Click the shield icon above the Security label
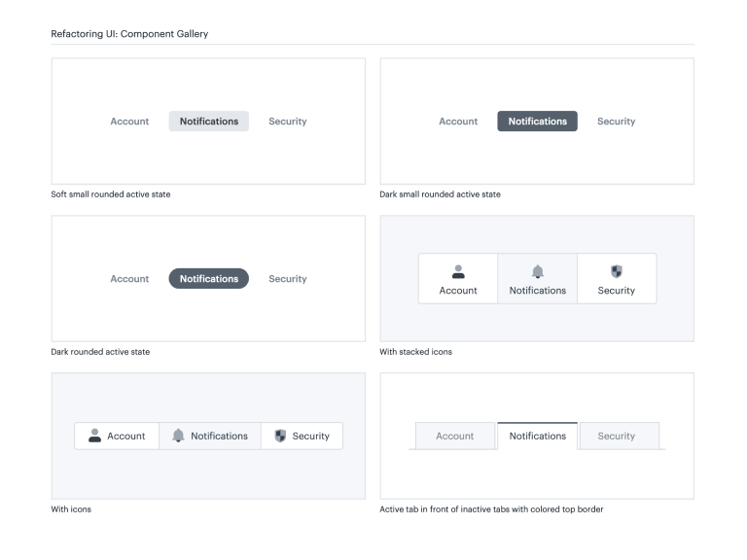This screenshot has width=747, height=560. click(x=616, y=272)
